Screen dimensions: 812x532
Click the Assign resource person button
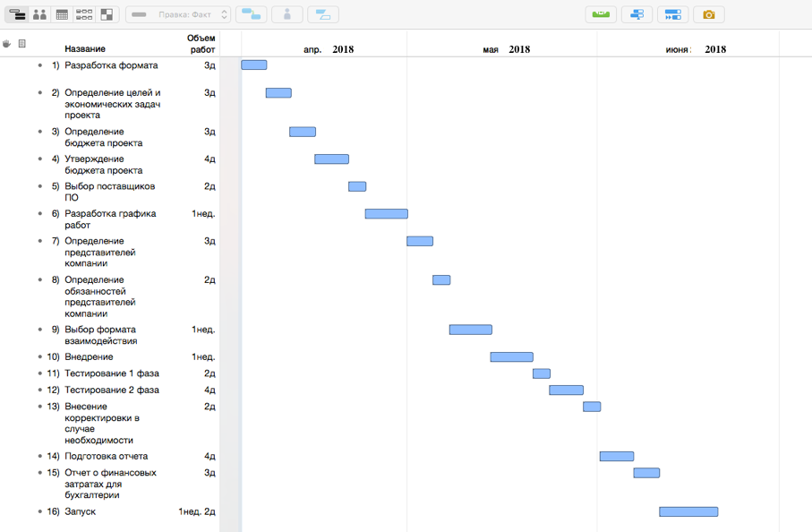coord(286,14)
